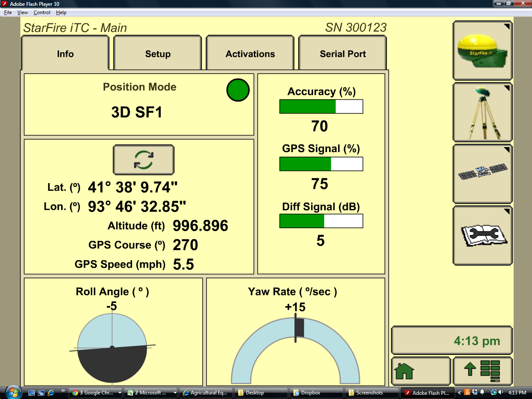Expand hidden system tray icons arrow
532x399 pixels.
(459, 392)
